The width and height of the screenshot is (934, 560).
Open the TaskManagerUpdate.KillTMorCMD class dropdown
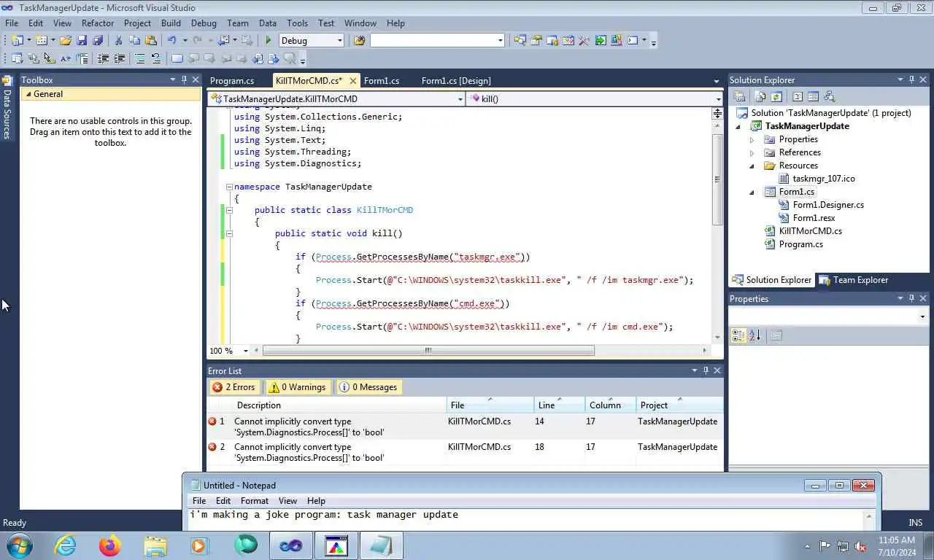460,99
